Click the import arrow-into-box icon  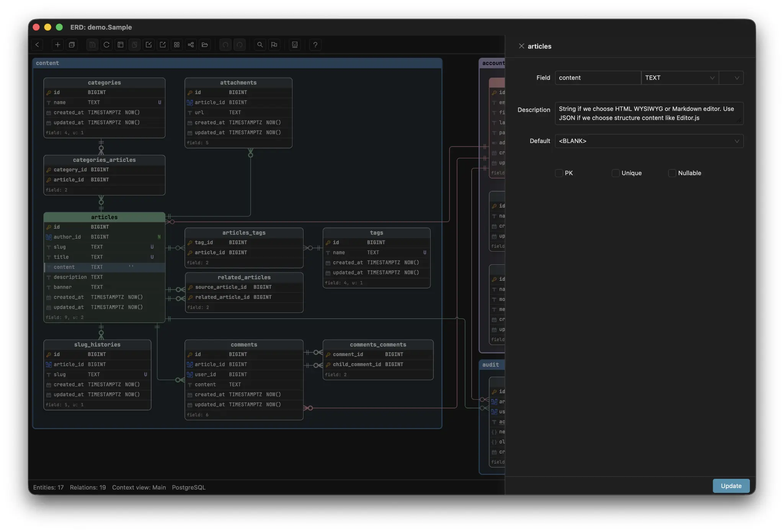(149, 45)
